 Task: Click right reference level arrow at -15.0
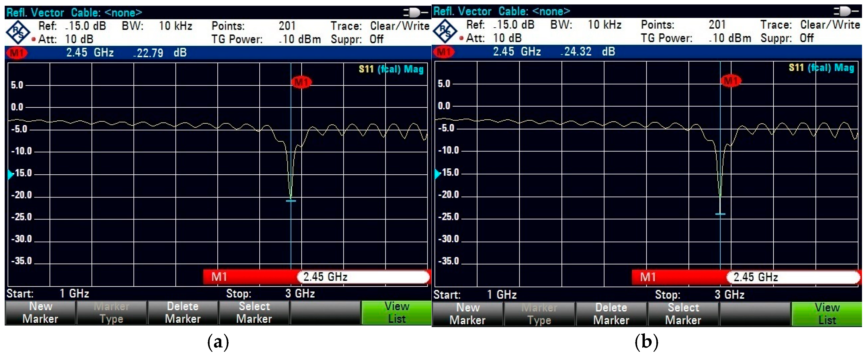(x=437, y=174)
